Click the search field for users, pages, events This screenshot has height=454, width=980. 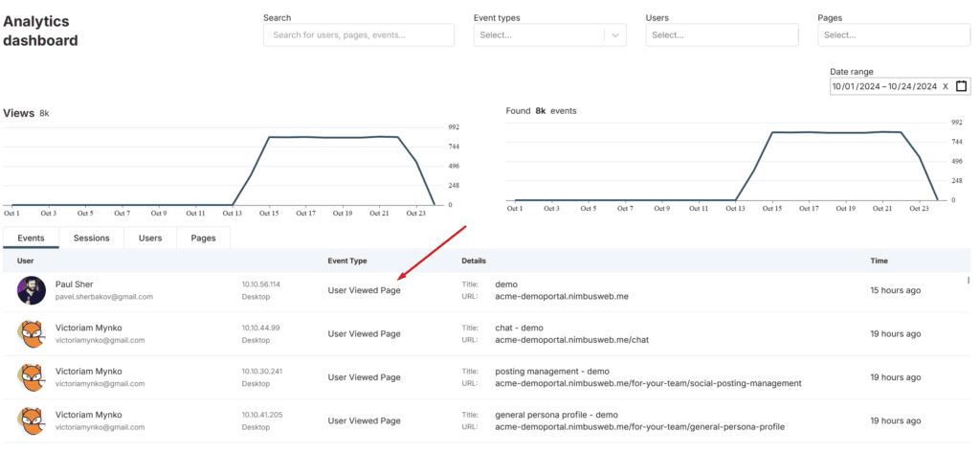(x=359, y=35)
